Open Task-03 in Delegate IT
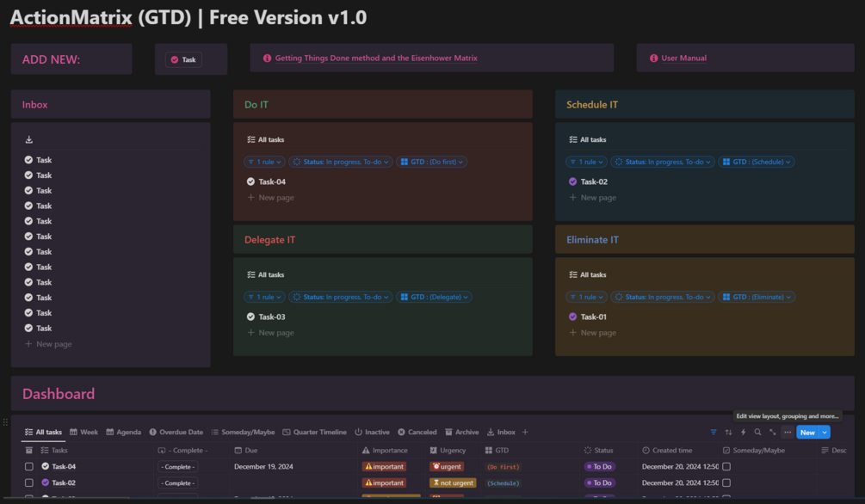865x504 pixels. tap(272, 317)
